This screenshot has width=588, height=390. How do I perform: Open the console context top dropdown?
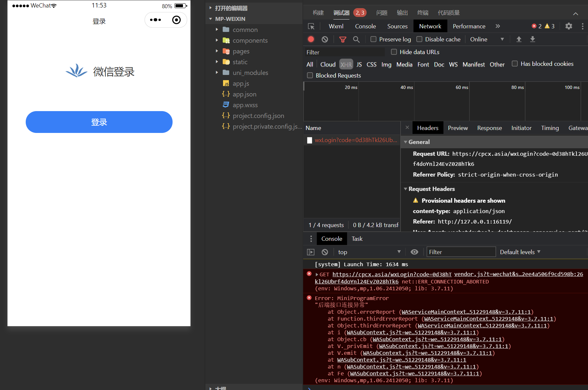coord(369,252)
